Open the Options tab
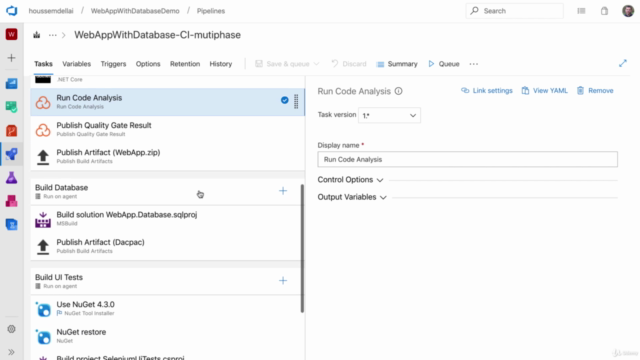The image size is (640, 360). coord(148,64)
